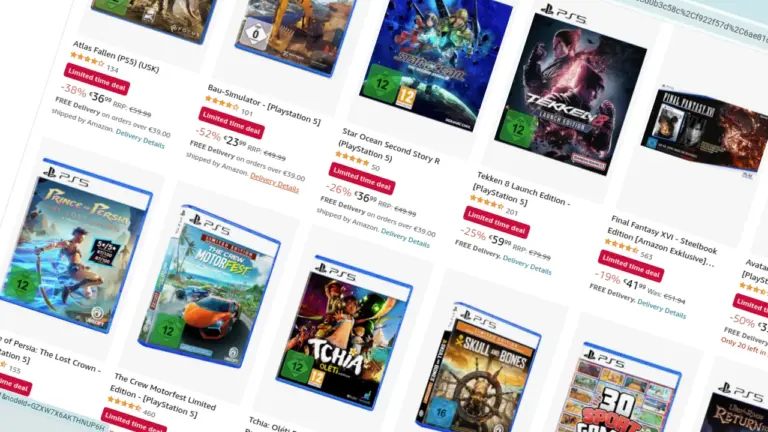The height and width of the screenshot is (432, 768).
Task: Open the star rating for Star Ocean
Action: (x=352, y=159)
